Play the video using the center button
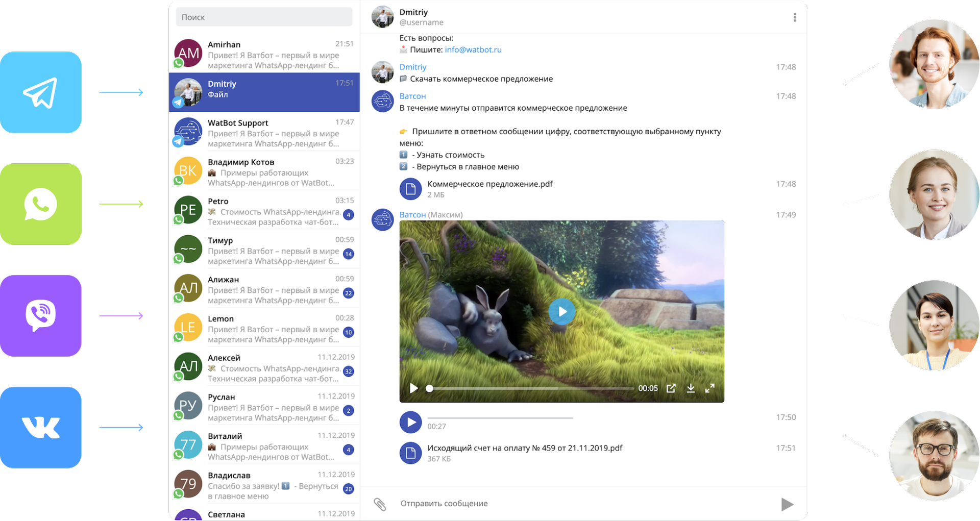 (x=562, y=311)
